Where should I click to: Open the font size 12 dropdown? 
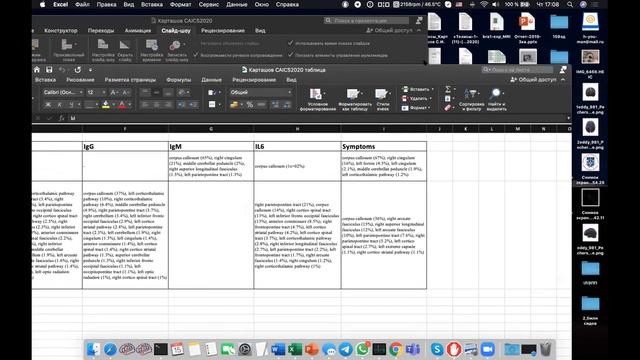point(104,93)
